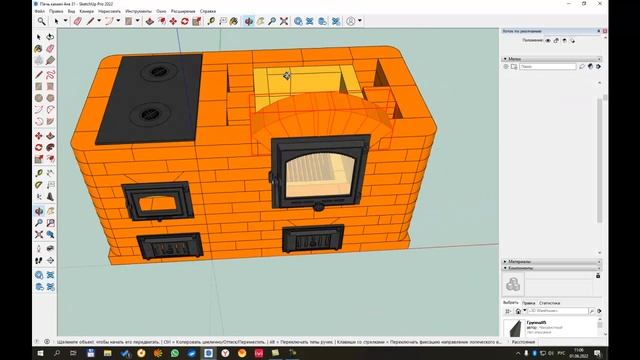Pick the Pie tool in left toolbar
Image resolution: width=640 pixels, height=360 pixels.
pyautogui.click(x=50, y=122)
